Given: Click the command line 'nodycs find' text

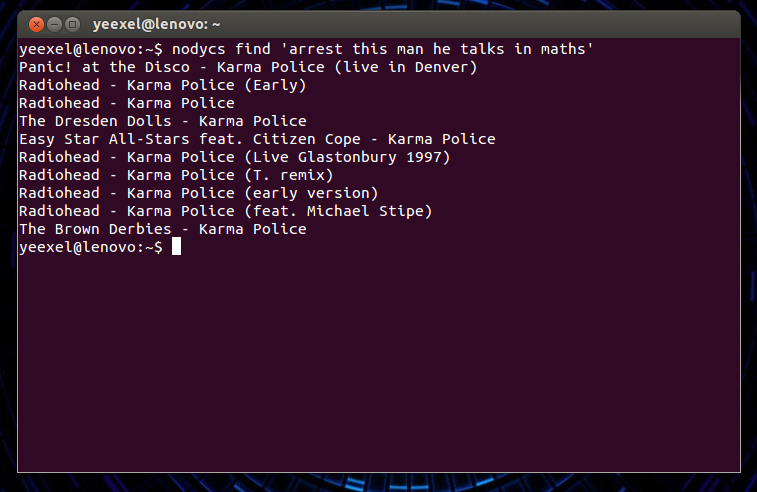Looking at the screenshot, I should point(221,49).
